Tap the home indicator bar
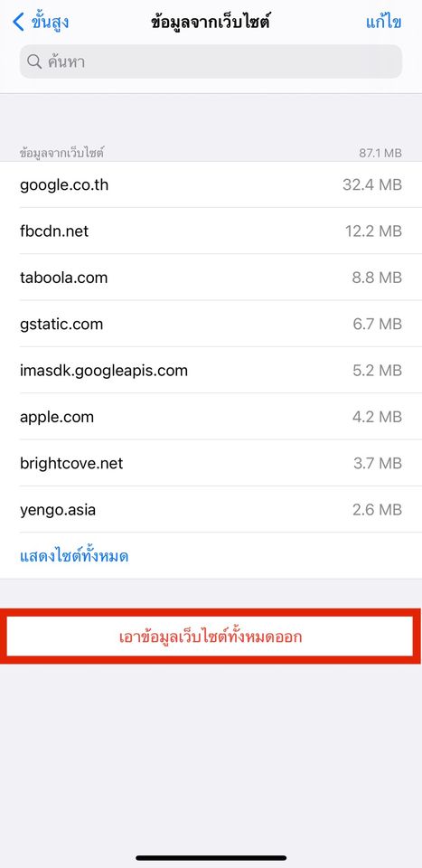Screen dimensions: 422x868 211,857
